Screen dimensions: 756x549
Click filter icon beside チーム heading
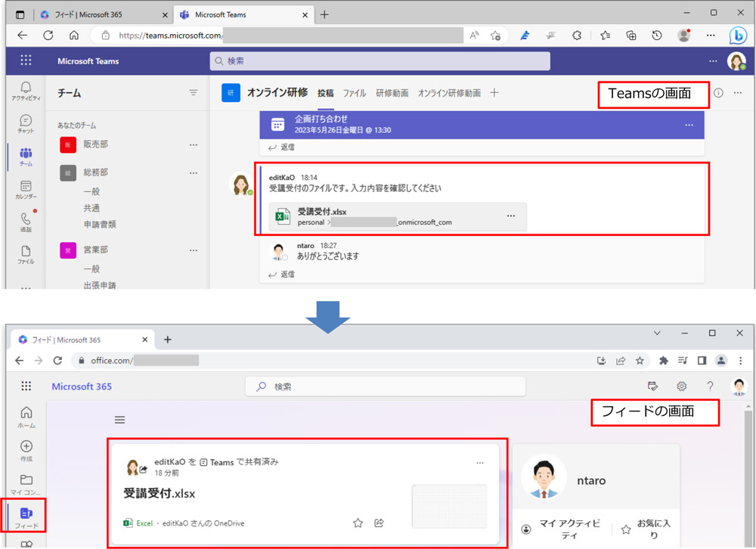pyautogui.click(x=194, y=92)
